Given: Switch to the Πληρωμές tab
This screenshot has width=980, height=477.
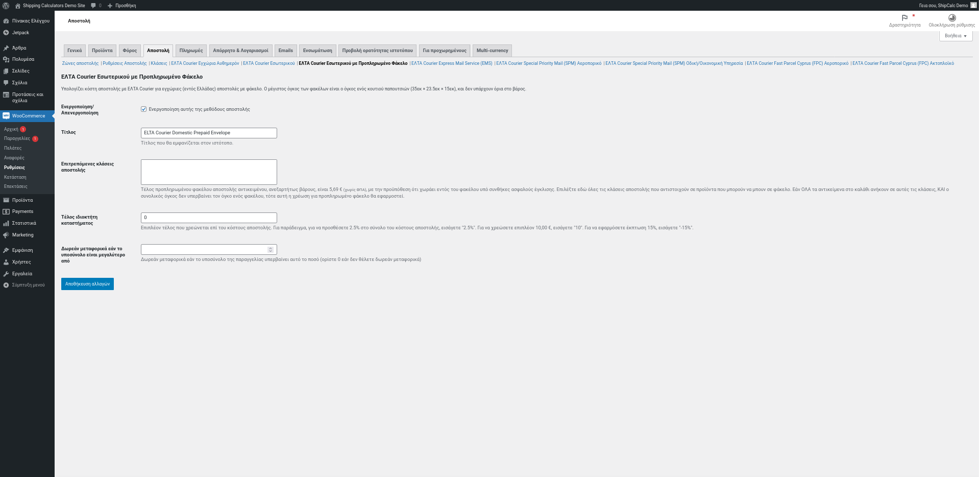Looking at the screenshot, I should [x=191, y=51].
